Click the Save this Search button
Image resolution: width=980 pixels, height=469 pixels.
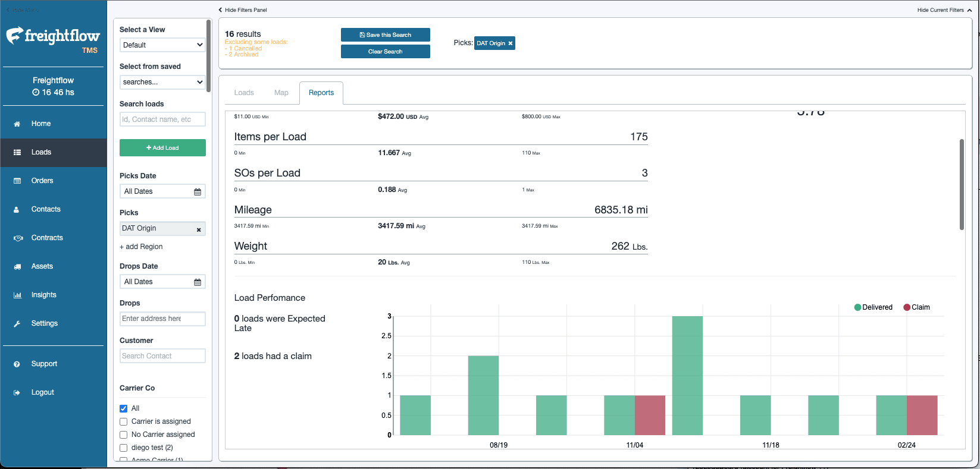coord(385,35)
